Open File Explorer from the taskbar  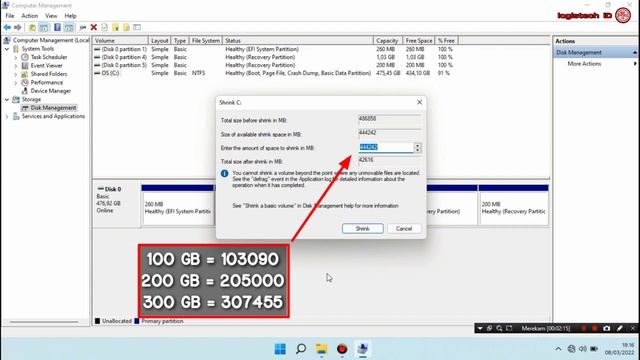click(322, 349)
